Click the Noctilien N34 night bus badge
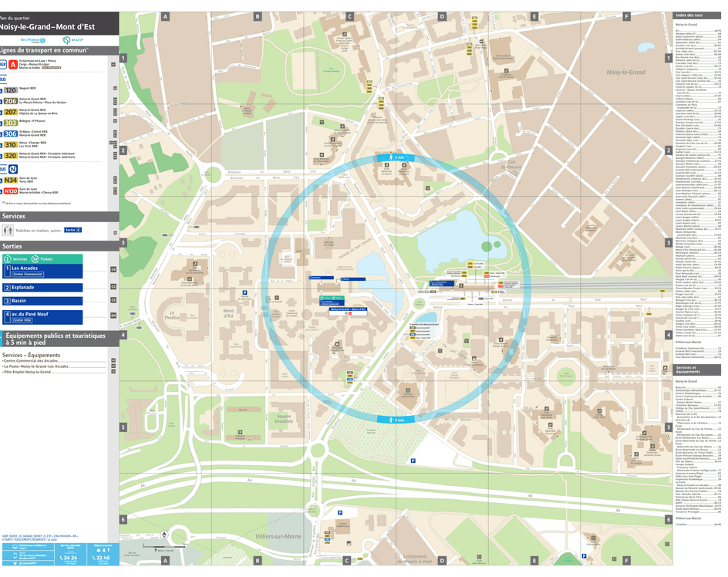The height and width of the screenshot is (577, 728). [x=10, y=181]
